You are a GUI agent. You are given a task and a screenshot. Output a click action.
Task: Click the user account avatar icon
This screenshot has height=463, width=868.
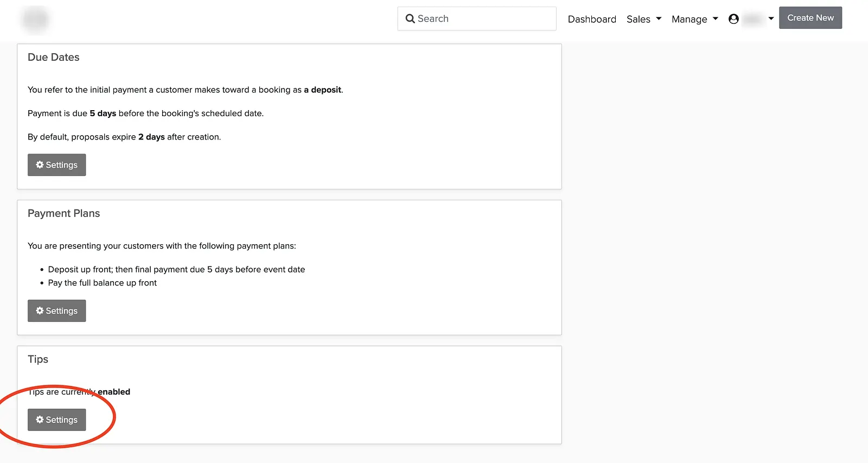(x=733, y=19)
